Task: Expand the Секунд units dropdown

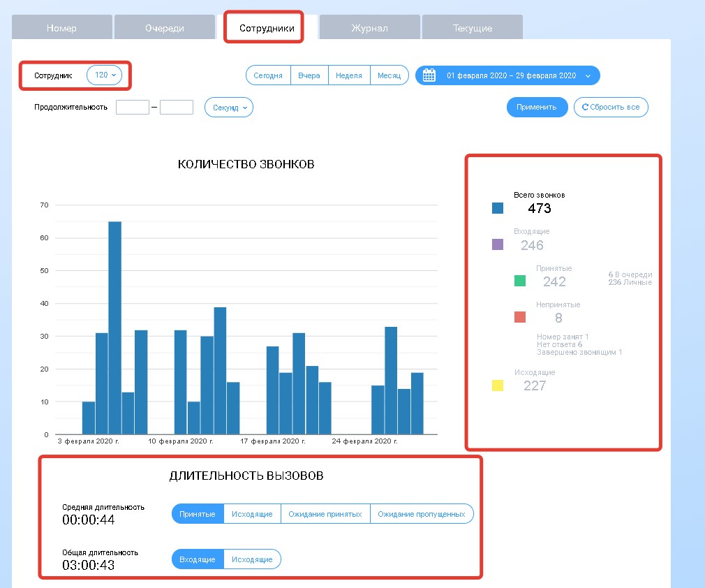Action: click(x=228, y=108)
